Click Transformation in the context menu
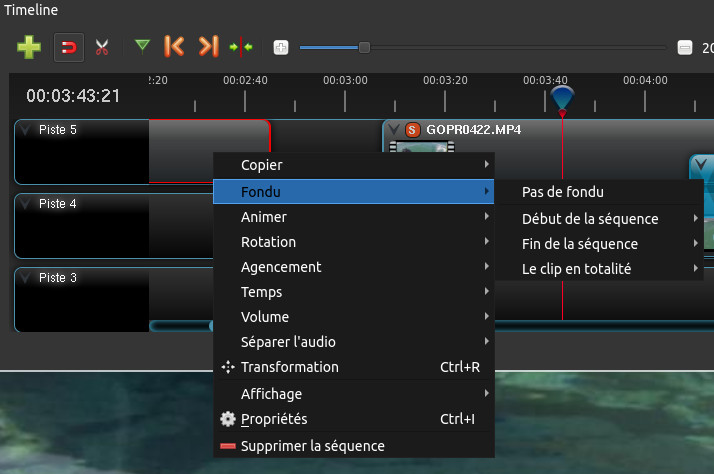 [289, 367]
